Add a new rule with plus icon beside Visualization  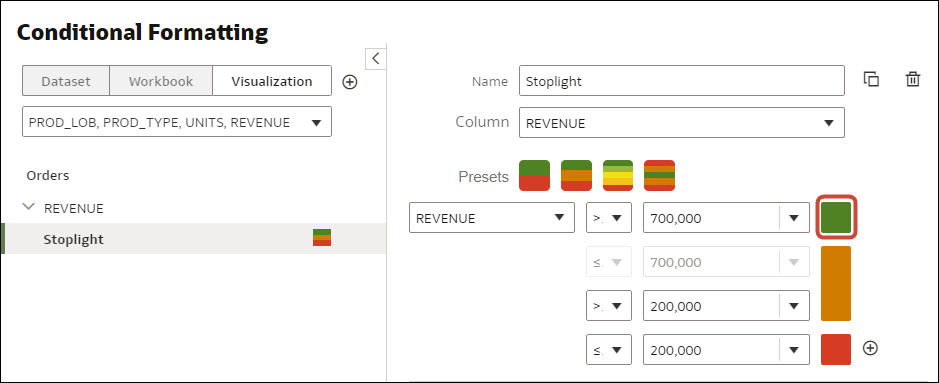coord(350,82)
